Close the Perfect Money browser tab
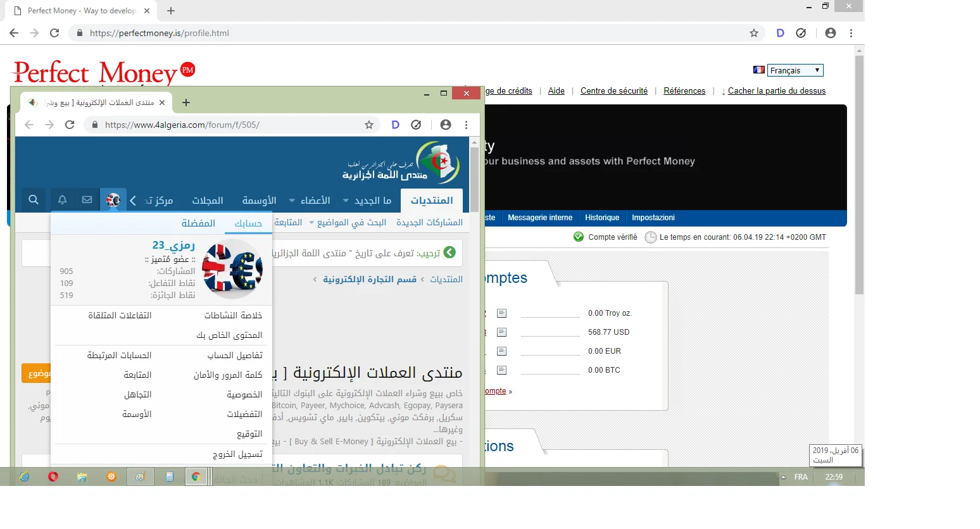Image resolution: width=980 pixels, height=529 pixels. 147,11
